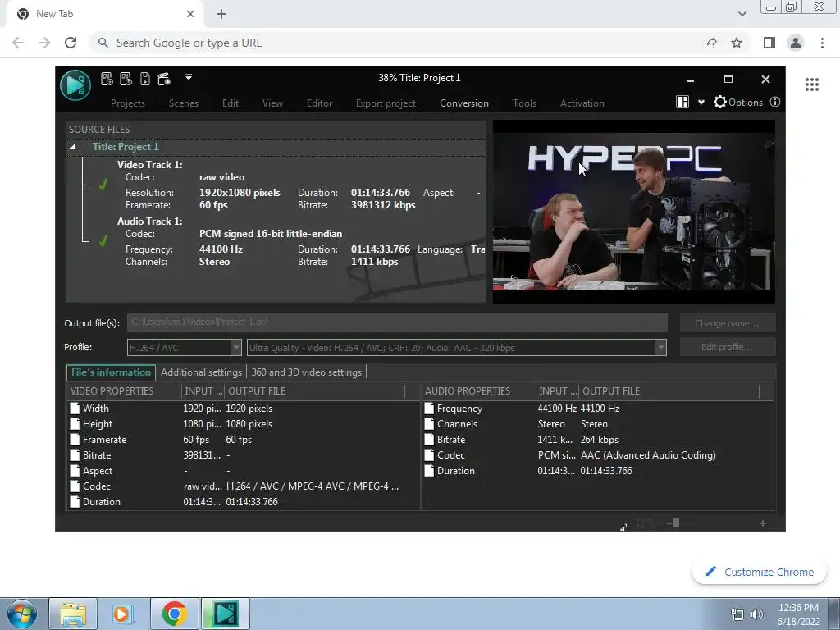The width and height of the screenshot is (840, 630).
Task: Open the Tools menu
Action: click(524, 103)
